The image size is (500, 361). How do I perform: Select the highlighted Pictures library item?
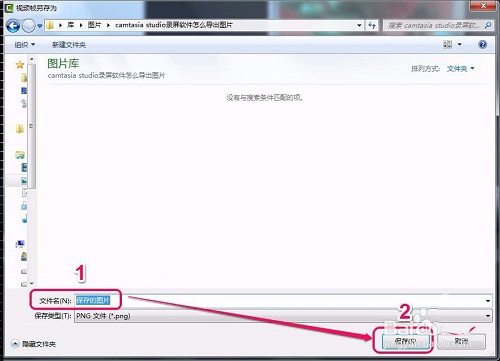click(24, 180)
